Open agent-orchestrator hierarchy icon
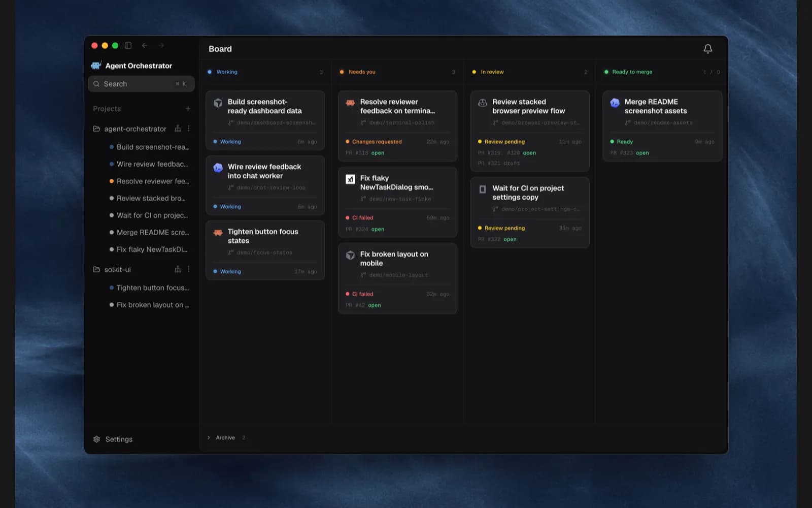The image size is (812, 508). tap(178, 129)
